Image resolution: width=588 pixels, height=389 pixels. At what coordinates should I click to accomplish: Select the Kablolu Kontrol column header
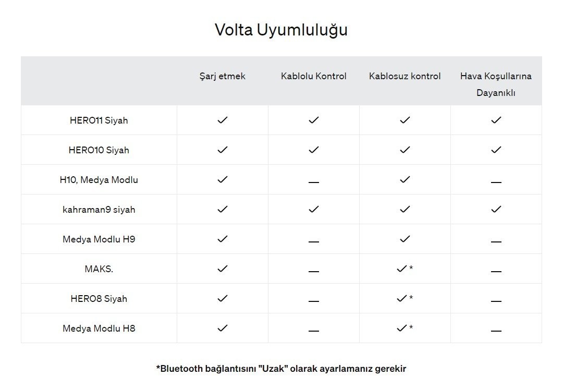coord(313,76)
